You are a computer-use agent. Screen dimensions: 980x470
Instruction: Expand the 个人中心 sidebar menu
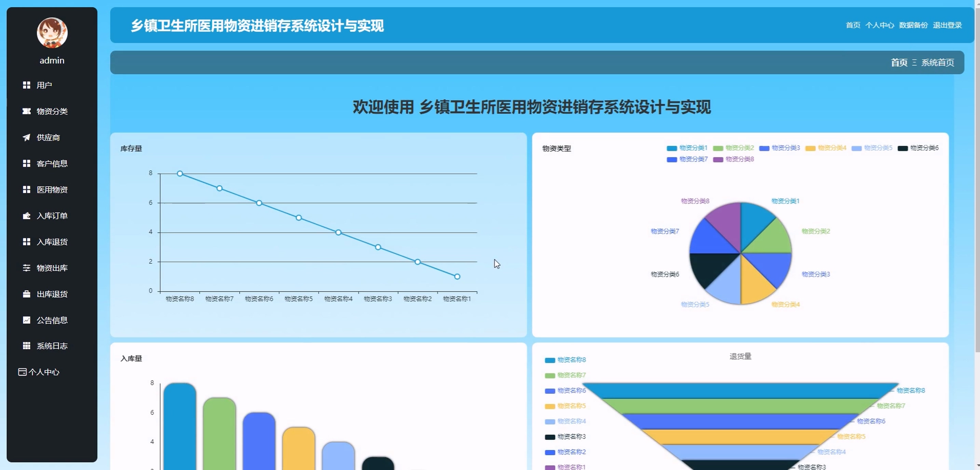click(x=44, y=372)
